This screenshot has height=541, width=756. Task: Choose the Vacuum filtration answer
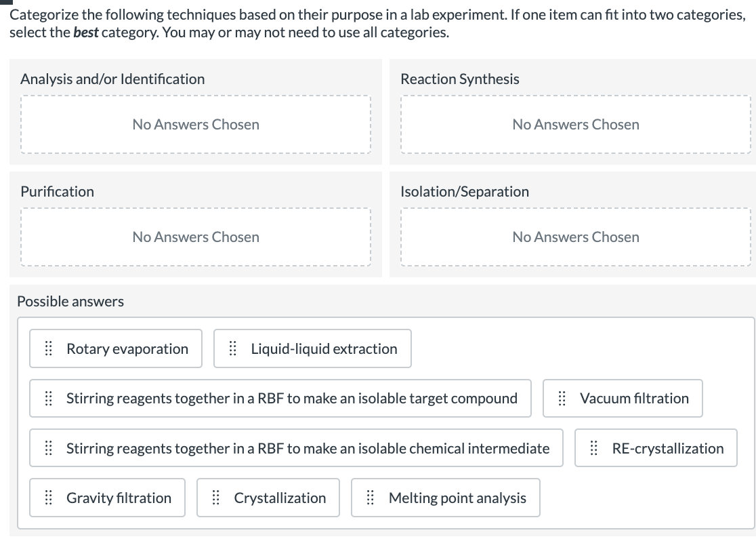click(x=633, y=399)
